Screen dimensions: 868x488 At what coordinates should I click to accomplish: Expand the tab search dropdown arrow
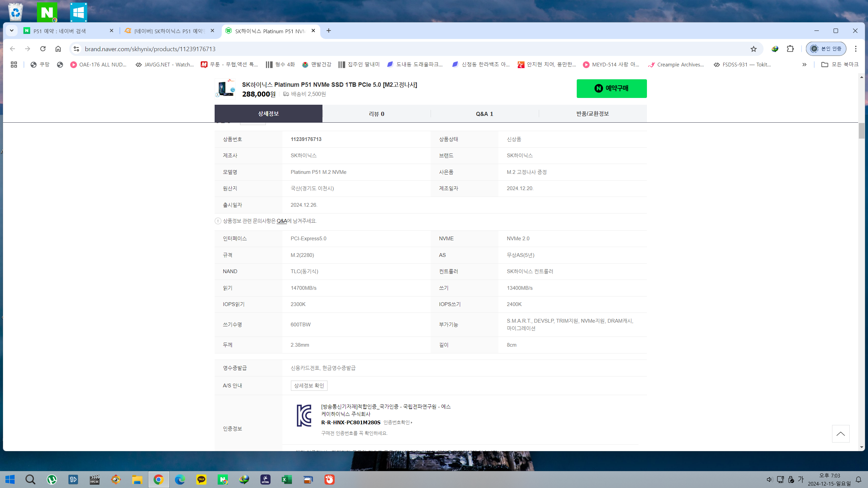12,30
